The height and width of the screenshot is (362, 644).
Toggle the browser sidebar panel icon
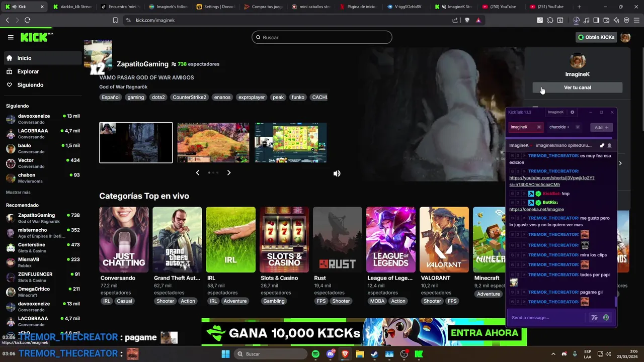(x=596, y=20)
